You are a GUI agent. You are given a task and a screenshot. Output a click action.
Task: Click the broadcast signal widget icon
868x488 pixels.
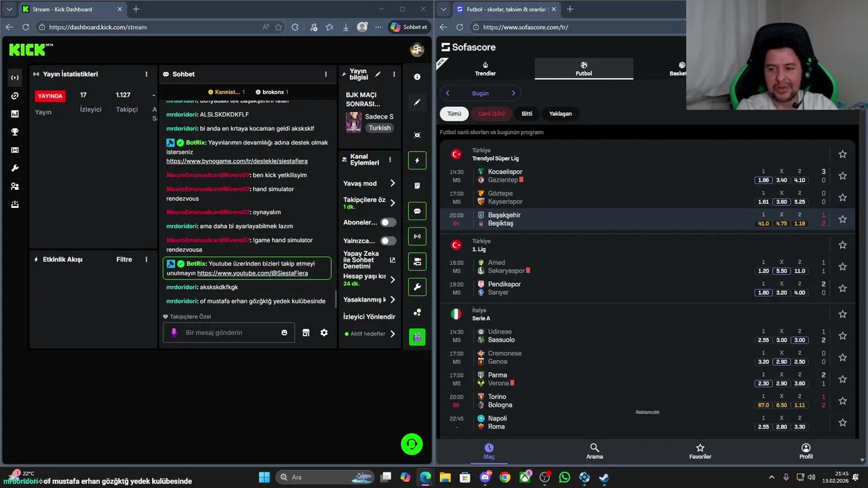pyautogui.click(x=417, y=237)
